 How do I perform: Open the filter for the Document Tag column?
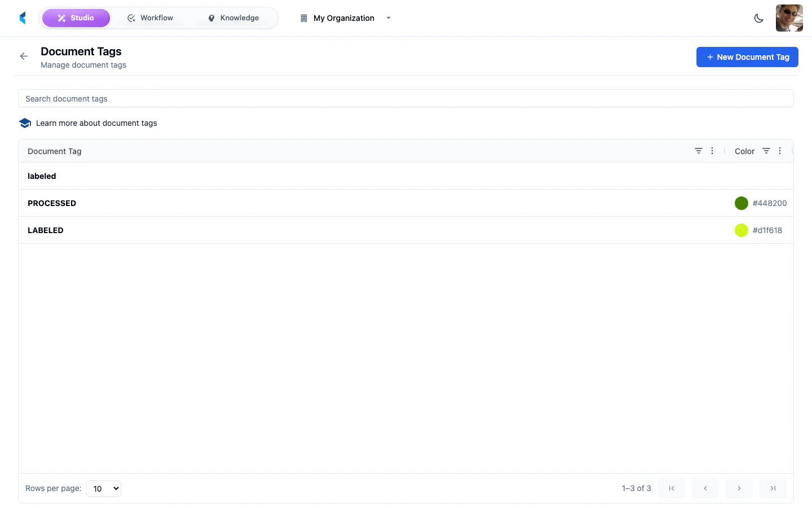699,151
